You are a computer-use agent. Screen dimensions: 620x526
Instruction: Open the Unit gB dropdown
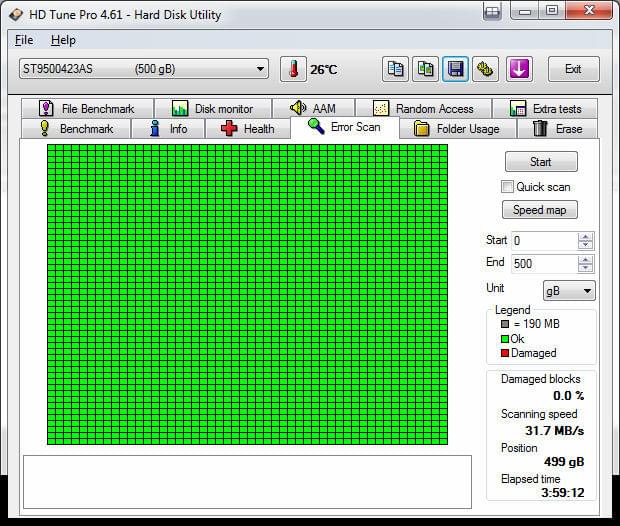pyautogui.click(x=569, y=291)
